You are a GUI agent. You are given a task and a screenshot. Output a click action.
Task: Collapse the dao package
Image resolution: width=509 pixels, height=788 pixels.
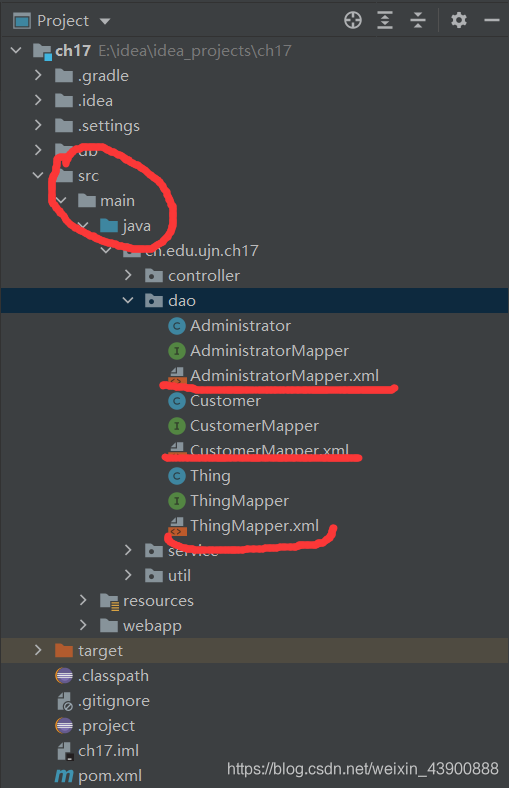pos(128,301)
